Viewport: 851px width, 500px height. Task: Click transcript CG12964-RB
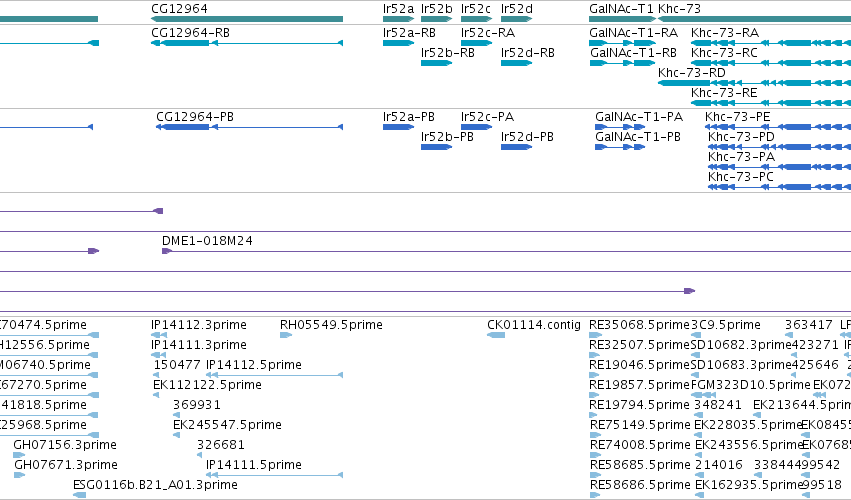[x=190, y=33]
